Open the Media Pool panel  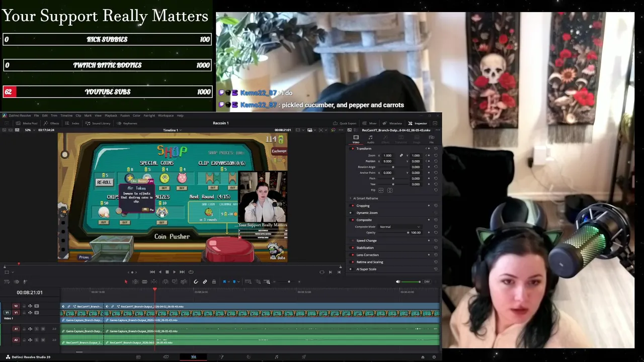(x=27, y=123)
